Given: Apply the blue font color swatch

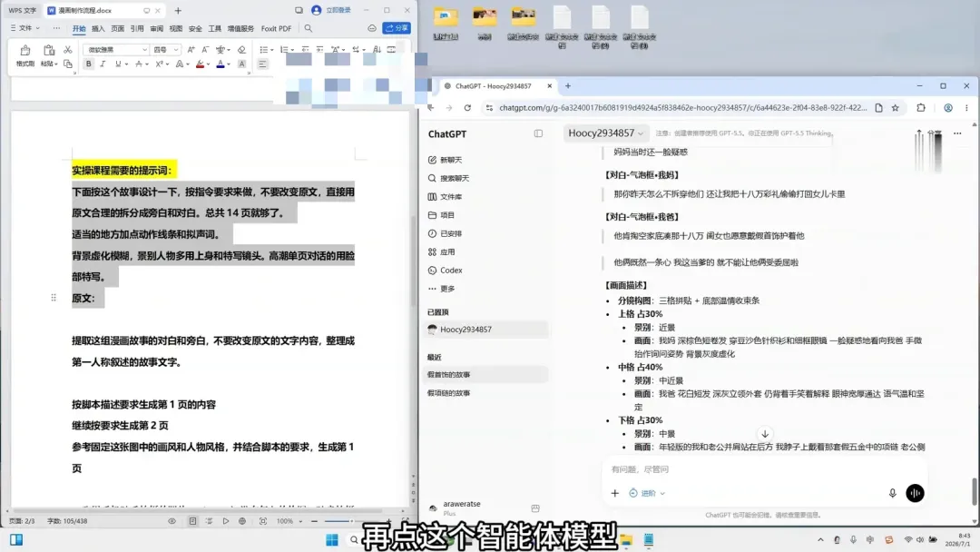Looking at the screenshot, I should coord(220,64).
